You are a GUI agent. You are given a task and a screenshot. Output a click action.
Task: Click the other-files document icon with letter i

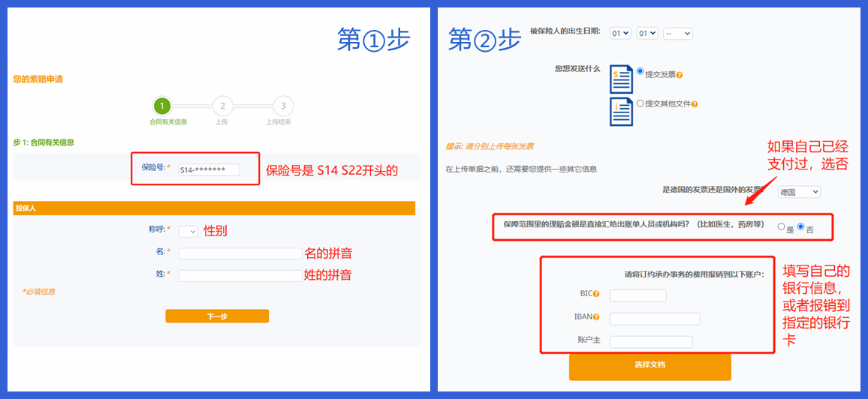pyautogui.click(x=621, y=111)
